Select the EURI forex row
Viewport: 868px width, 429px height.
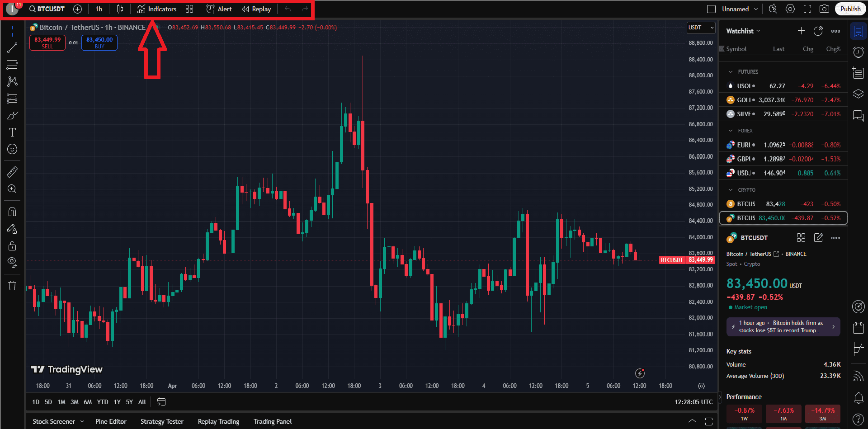click(x=783, y=145)
